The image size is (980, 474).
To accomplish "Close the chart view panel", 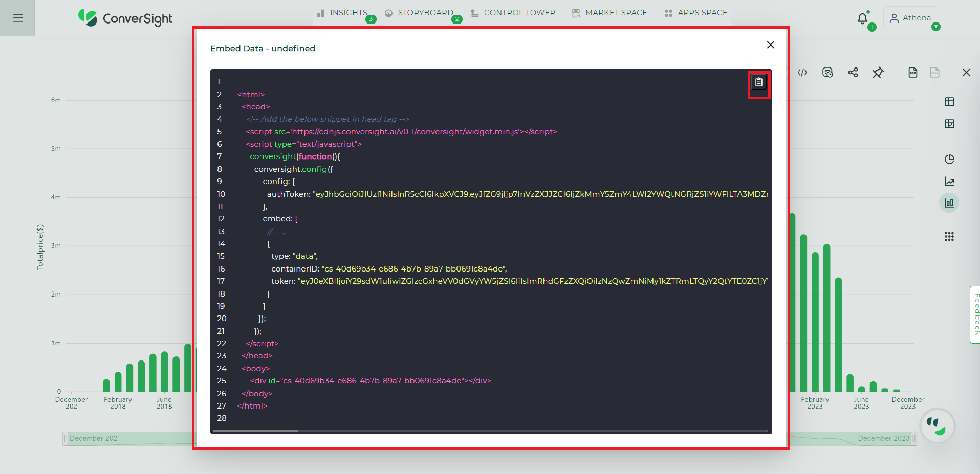I will [x=966, y=73].
